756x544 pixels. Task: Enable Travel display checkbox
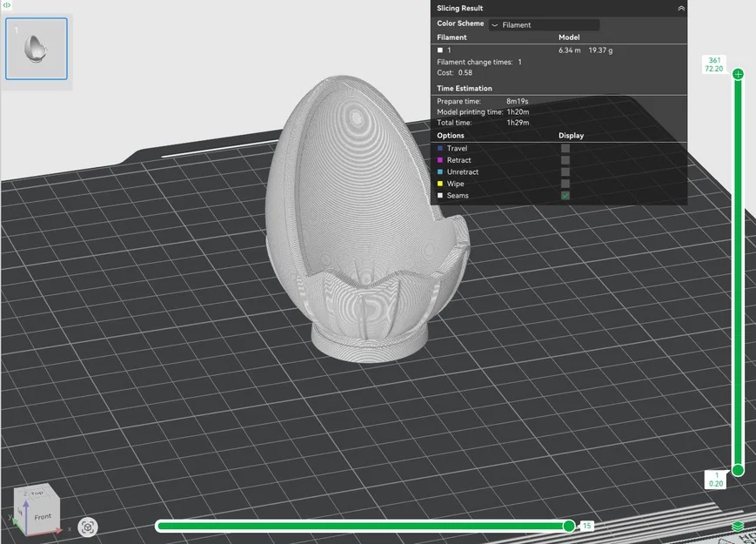click(565, 149)
